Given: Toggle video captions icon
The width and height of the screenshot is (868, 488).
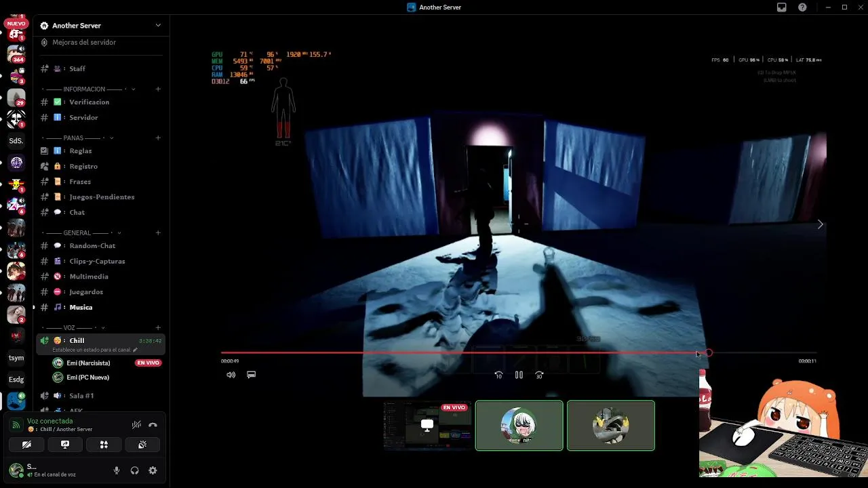Looking at the screenshot, I should coord(251,375).
